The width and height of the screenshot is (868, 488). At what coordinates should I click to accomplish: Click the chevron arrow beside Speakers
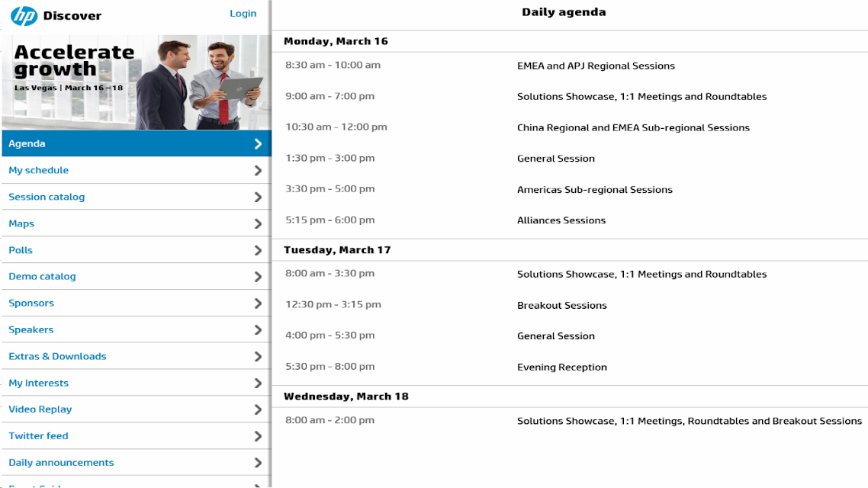tap(258, 329)
